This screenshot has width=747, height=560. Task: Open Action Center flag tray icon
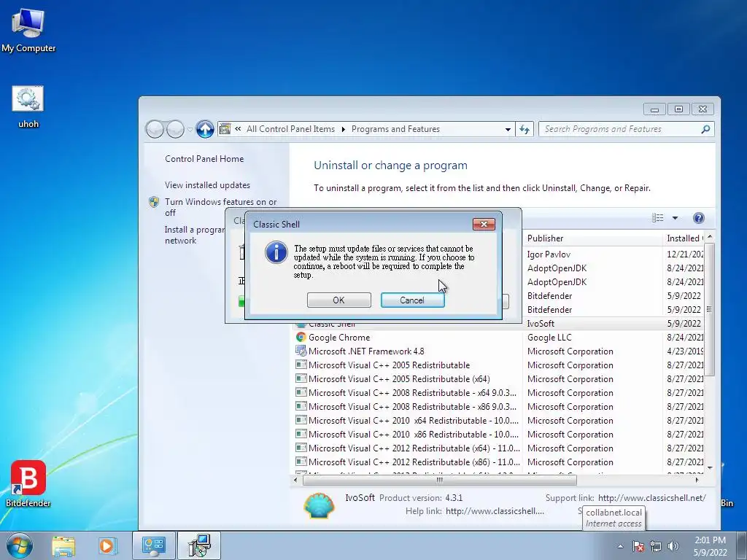(638, 546)
